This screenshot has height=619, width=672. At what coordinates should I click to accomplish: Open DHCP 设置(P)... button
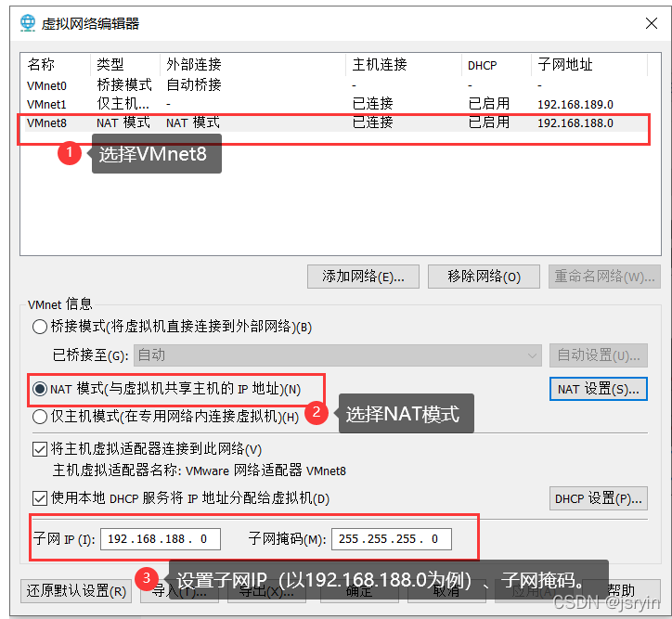(x=599, y=498)
